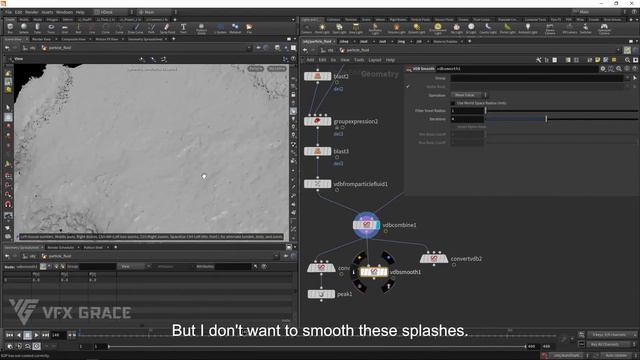Select the vdbfromparticlefluid1 node
The height and width of the screenshot is (360, 640).
[318, 184]
